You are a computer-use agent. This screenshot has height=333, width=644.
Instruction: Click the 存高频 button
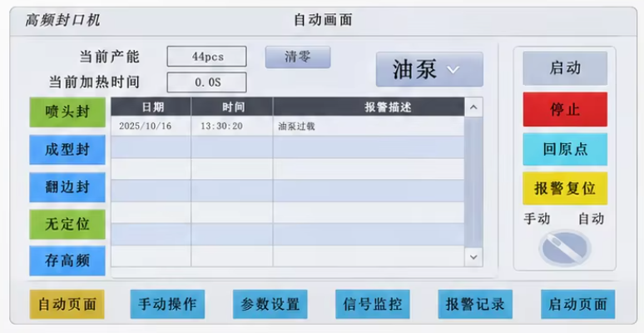(x=67, y=261)
